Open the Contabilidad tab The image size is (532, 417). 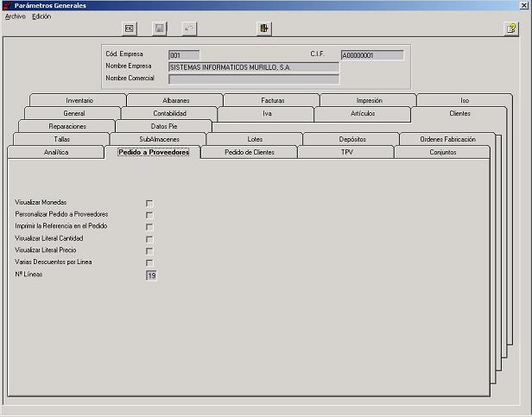(x=169, y=113)
